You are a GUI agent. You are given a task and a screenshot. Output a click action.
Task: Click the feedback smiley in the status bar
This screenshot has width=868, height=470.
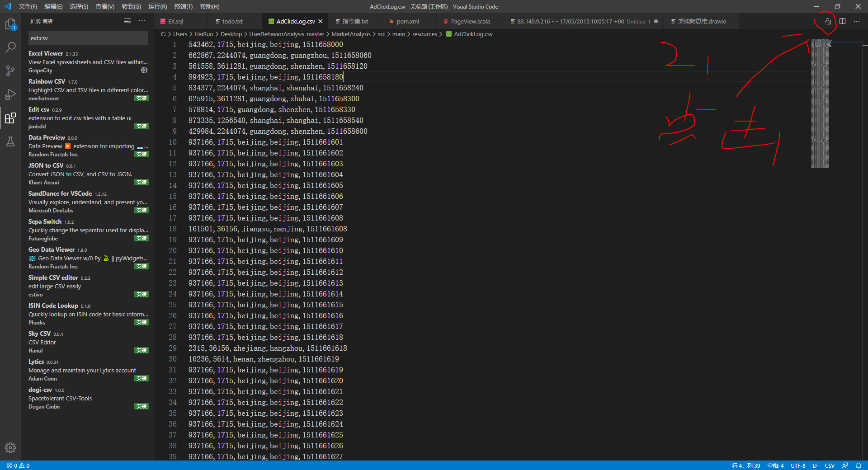844,465
